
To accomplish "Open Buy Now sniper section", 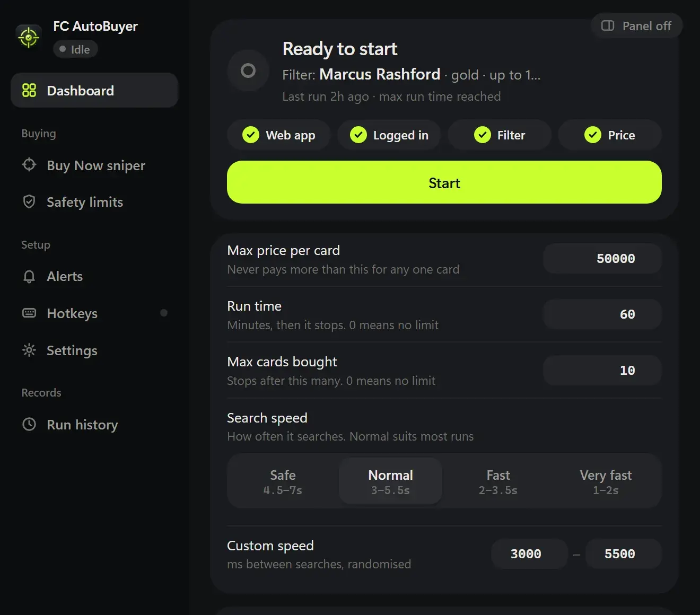I will [94, 165].
